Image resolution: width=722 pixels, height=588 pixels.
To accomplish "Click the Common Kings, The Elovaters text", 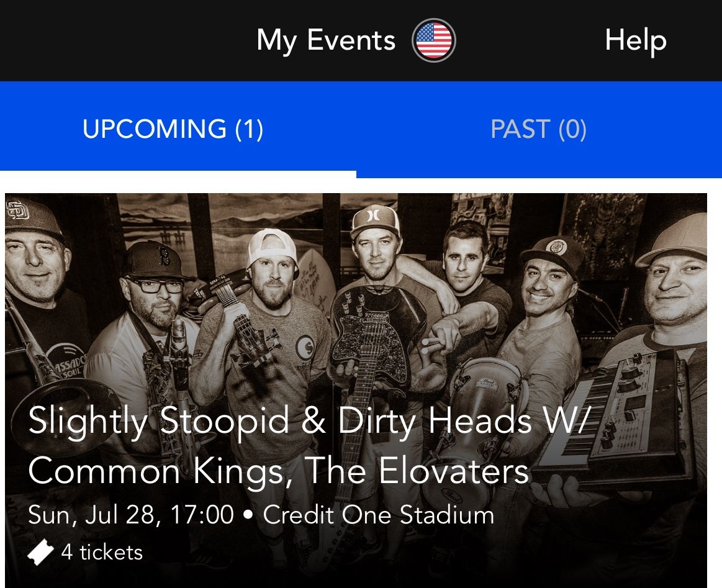I will pos(278,471).
